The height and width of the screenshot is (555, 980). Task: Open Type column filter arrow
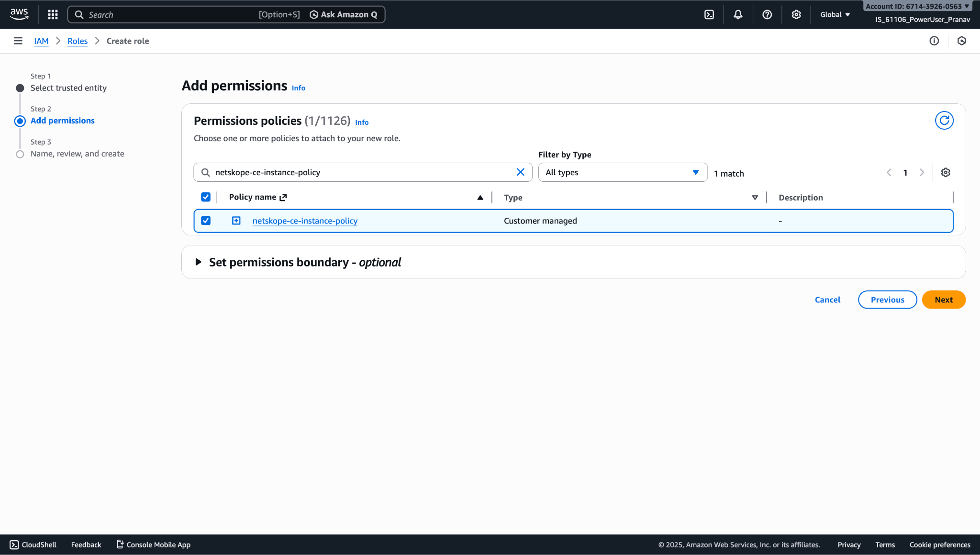click(x=755, y=198)
